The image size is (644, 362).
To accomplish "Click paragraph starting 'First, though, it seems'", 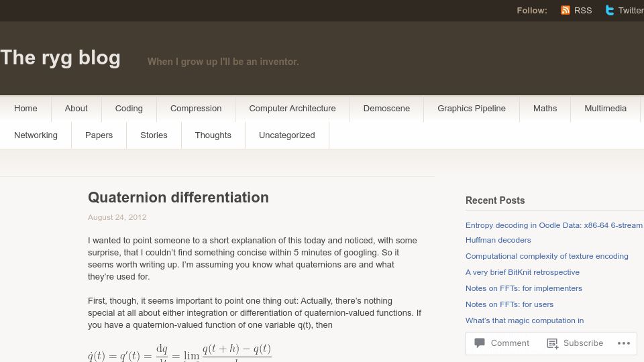I will (x=255, y=313).
